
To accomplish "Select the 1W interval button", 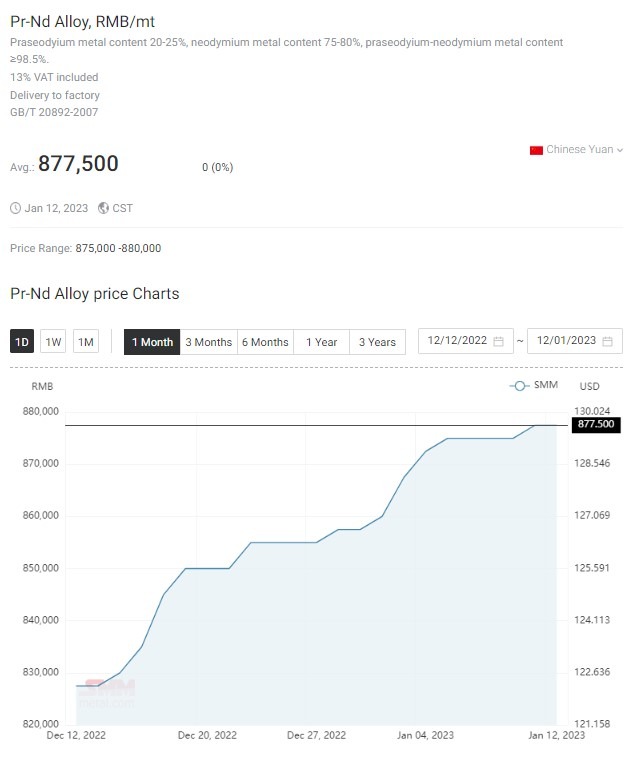I will point(53,342).
